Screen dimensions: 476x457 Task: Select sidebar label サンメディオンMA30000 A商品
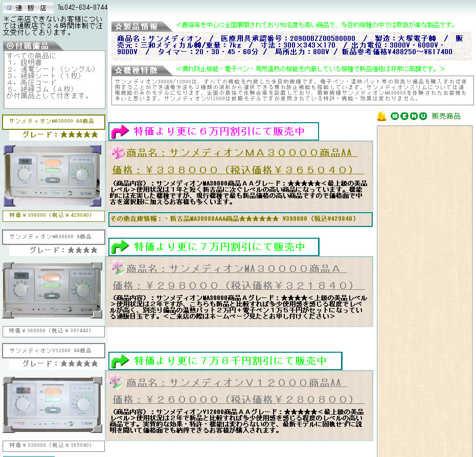coord(53,237)
